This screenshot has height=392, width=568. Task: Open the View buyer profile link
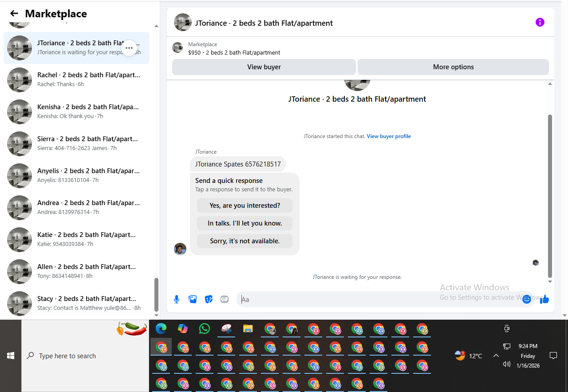pyautogui.click(x=389, y=136)
